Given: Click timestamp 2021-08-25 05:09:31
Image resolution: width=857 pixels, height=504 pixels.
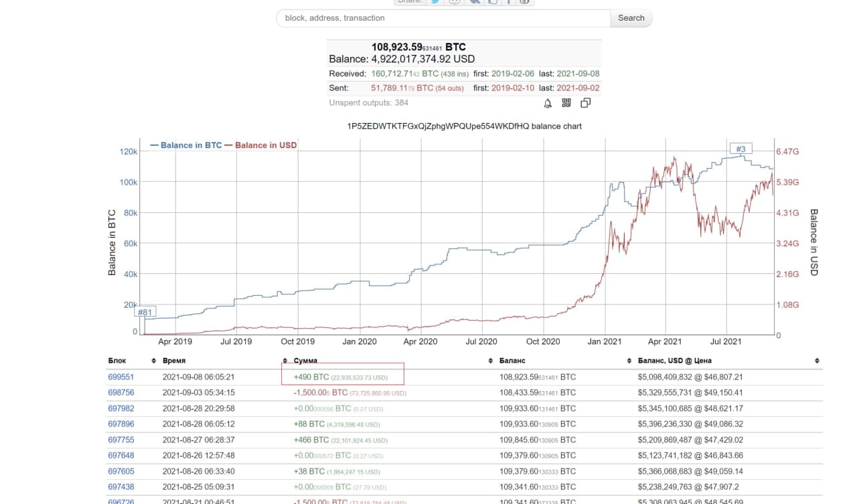Looking at the screenshot, I should (199, 487).
